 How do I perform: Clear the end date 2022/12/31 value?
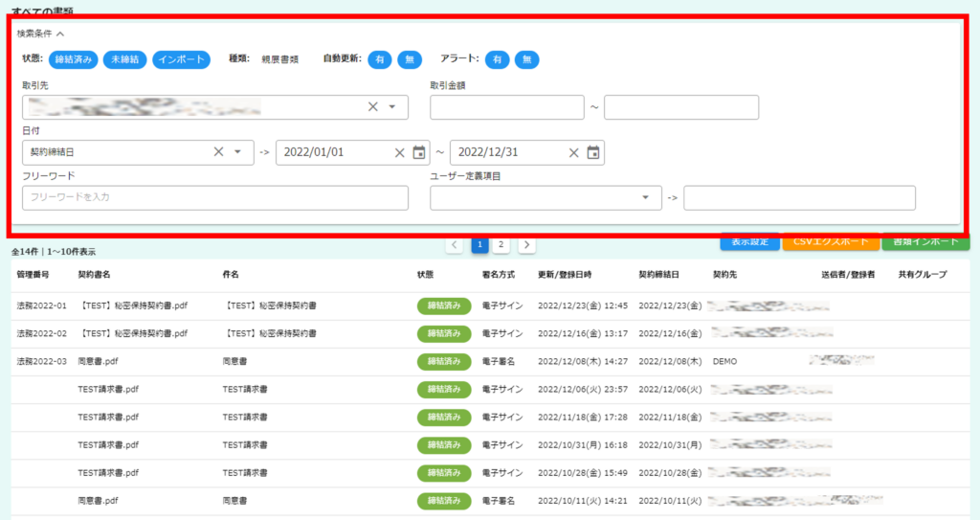point(573,152)
